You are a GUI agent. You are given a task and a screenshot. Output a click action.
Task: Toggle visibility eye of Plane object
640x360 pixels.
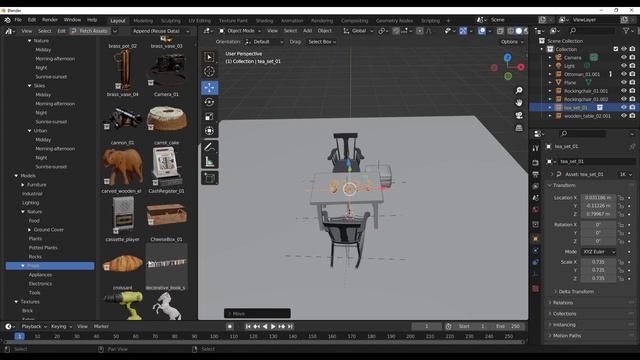[624, 82]
